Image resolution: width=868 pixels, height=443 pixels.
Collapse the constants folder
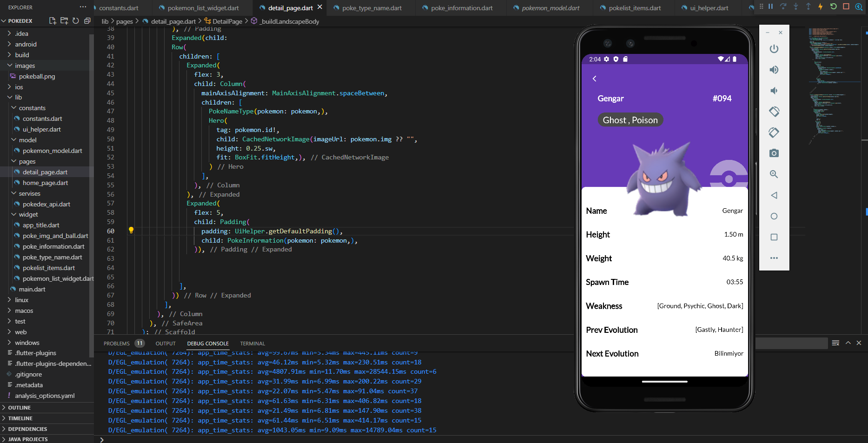coord(32,108)
